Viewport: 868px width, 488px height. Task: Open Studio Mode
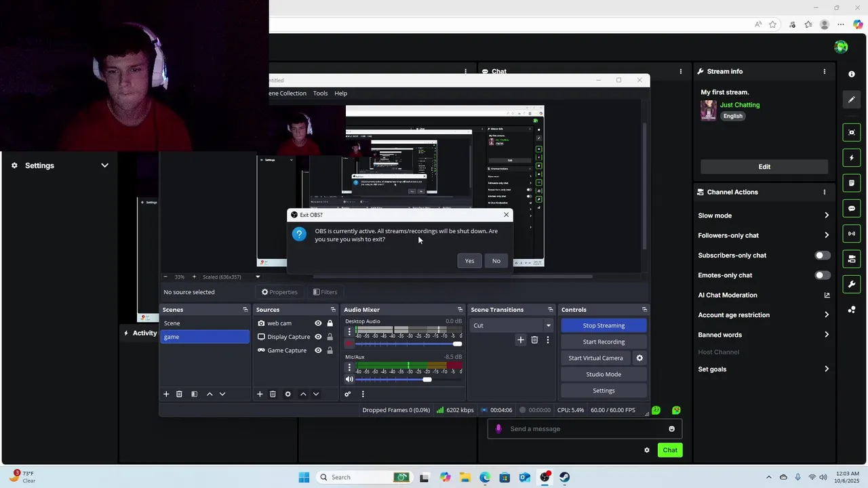[604, 374]
